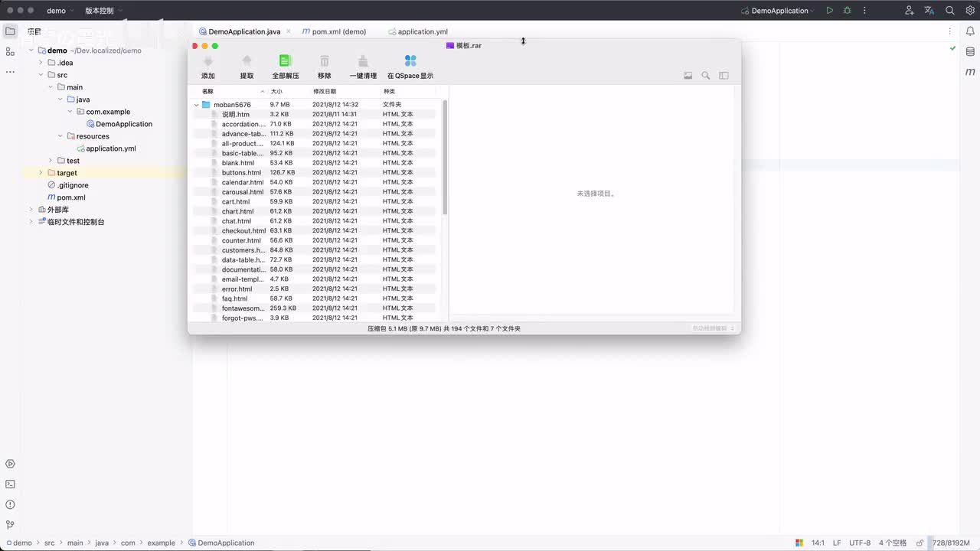Image resolution: width=980 pixels, height=551 pixels.
Task: Open the Project folder tool icon
Action: [10, 31]
